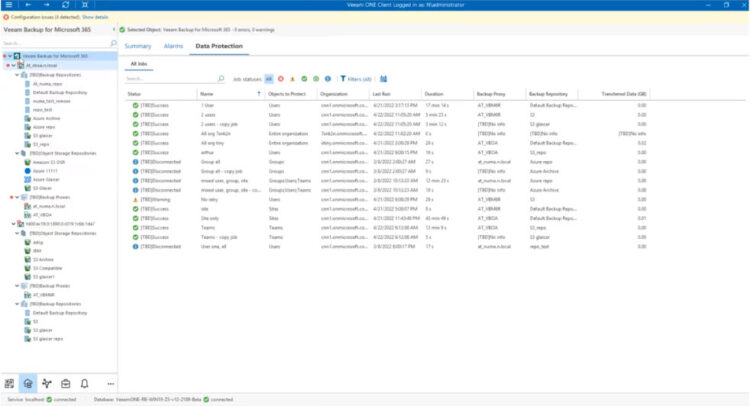Viewport: 750px width, 406px height.
Task: Select the S3 glacier repo tree item at bottom
Action: (x=48, y=339)
